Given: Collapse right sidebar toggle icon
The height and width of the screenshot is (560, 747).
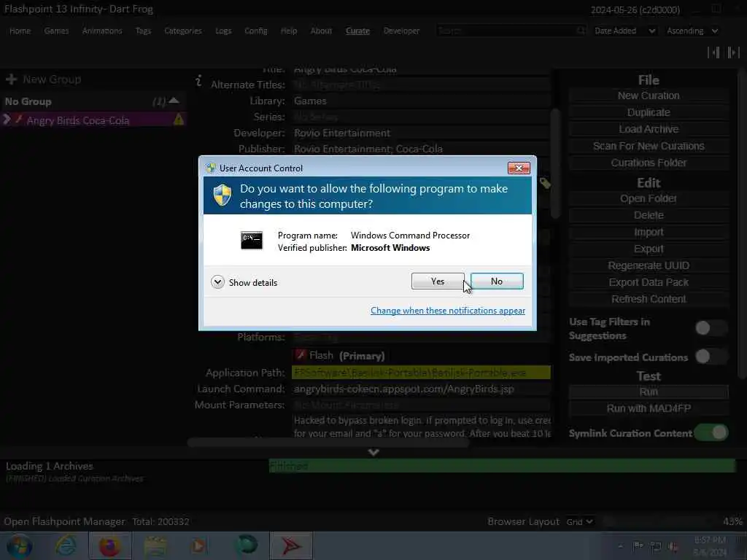Looking at the screenshot, I should pos(733,52).
